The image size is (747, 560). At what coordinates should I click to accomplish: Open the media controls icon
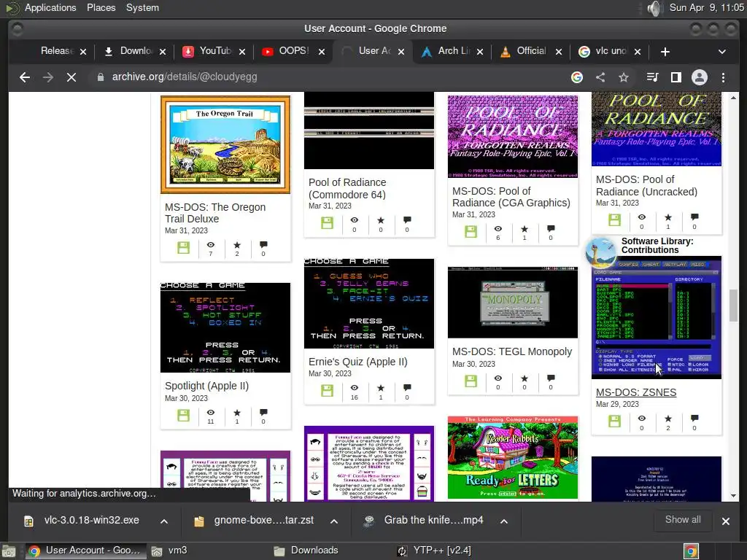coord(653,77)
